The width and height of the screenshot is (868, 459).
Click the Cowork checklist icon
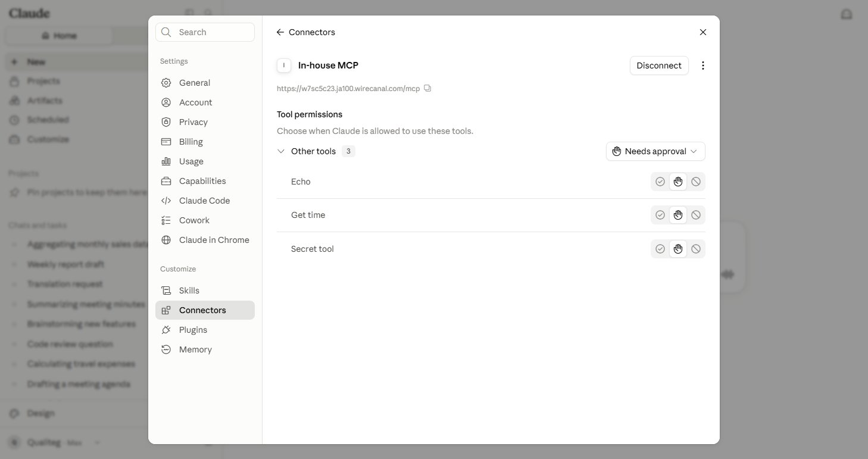coord(166,220)
